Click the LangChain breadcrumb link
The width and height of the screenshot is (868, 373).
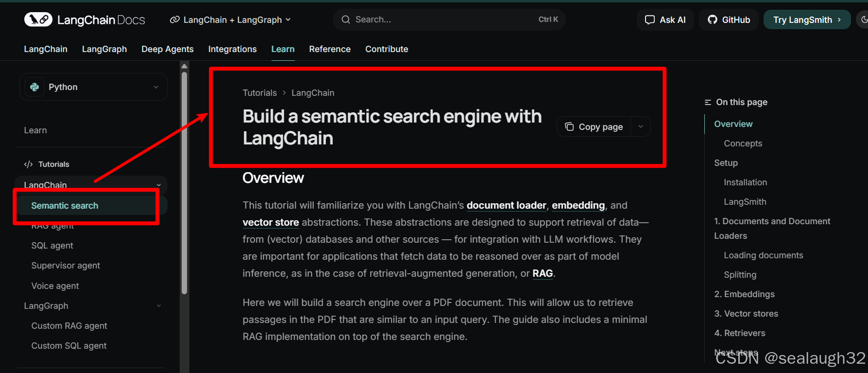coord(313,93)
